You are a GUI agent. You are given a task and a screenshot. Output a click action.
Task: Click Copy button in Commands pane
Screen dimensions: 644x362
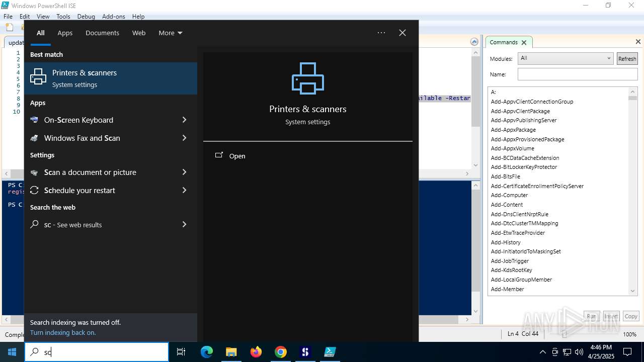(x=631, y=316)
